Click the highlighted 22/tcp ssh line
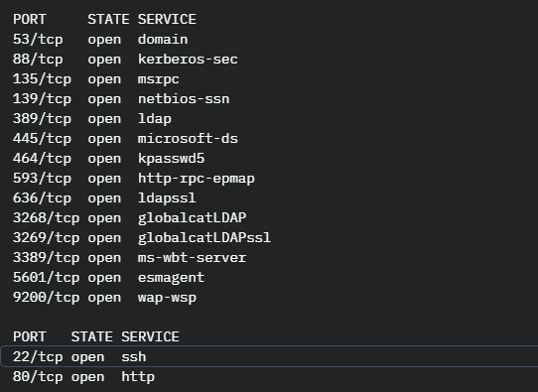538x392 pixels. (269, 357)
